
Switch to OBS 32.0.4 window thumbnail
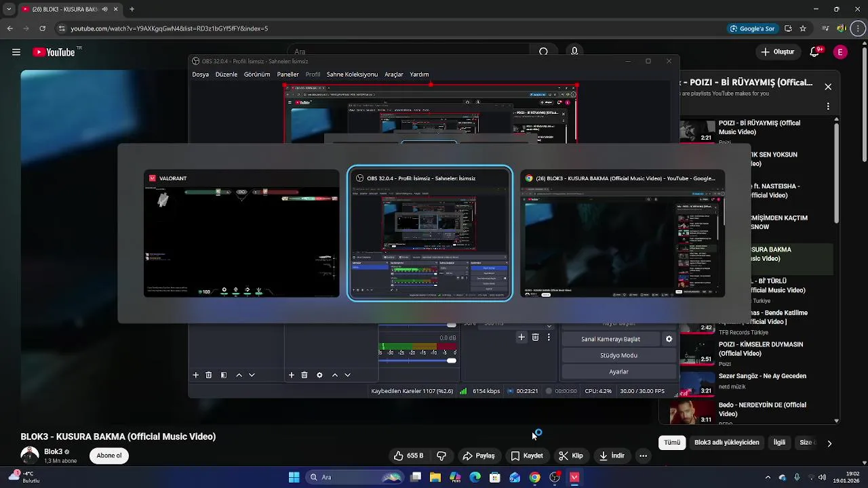pos(430,234)
